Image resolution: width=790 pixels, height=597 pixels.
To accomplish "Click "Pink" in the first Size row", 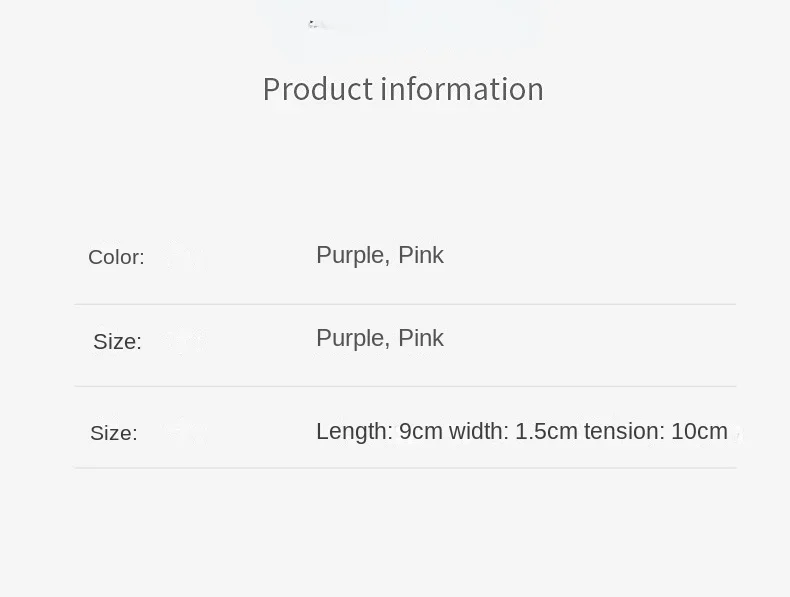I will [x=421, y=338].
